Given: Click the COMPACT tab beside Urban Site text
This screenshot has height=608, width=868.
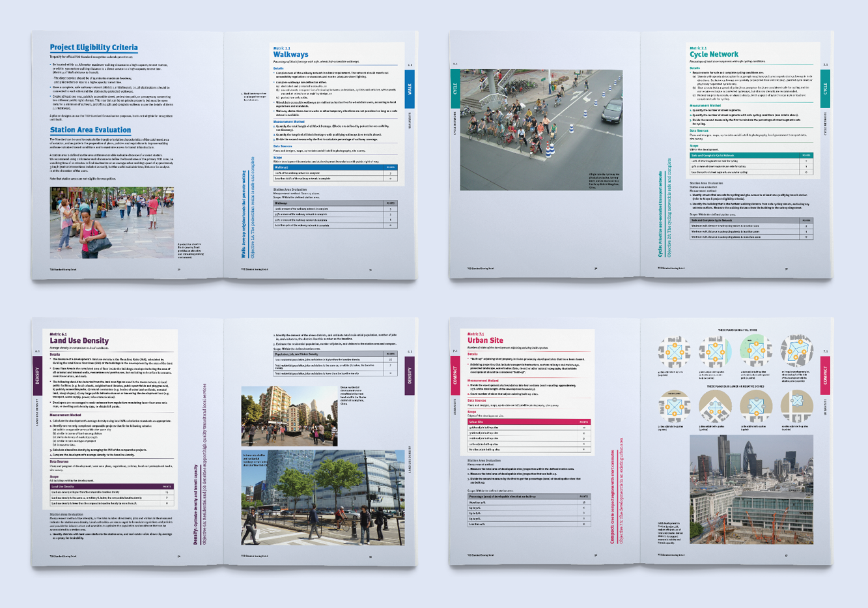Looking at the screenshot, I should tap(455, 377).
